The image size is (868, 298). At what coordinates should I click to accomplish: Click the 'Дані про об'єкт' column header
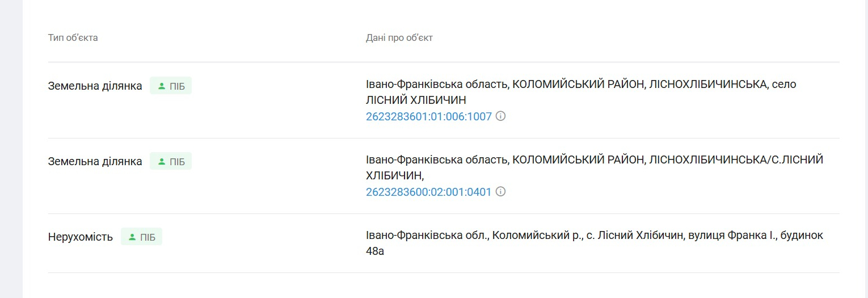click(x=399, y=38)
